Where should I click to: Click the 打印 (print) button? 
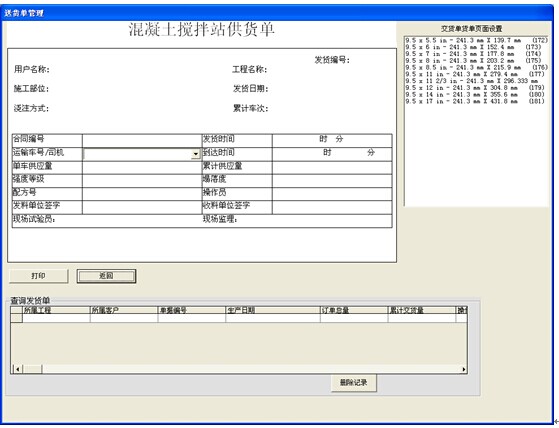point(39,276)
